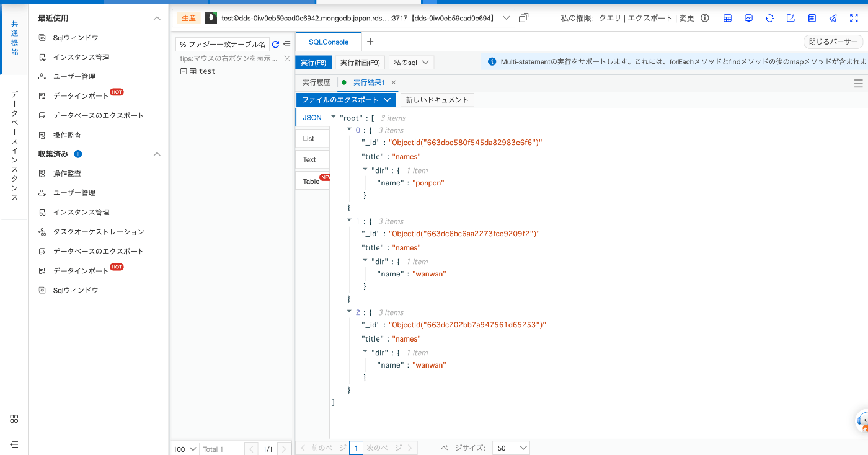Add a new SQLConsole tab with plus
Viewport: 868px width, 455px height.
click(370, 42)
